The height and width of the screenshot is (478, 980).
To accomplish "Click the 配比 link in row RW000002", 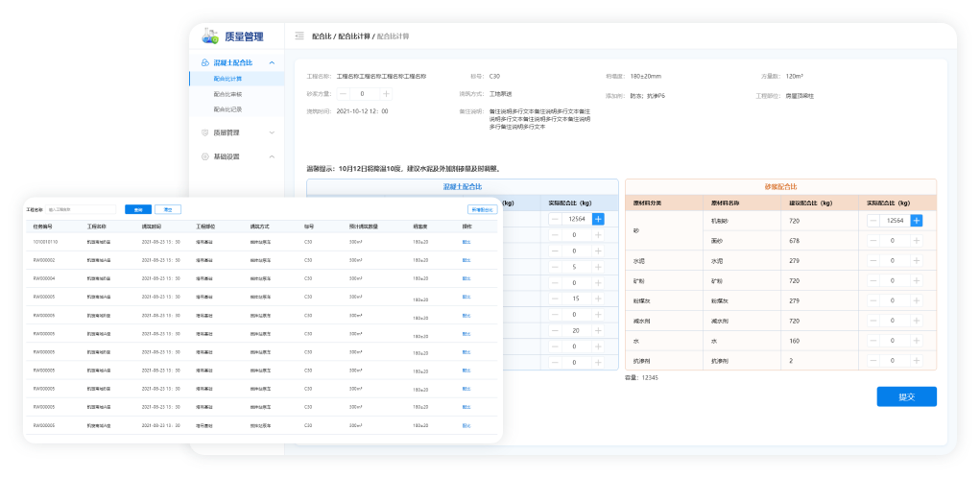I will (x=466, y=260).
